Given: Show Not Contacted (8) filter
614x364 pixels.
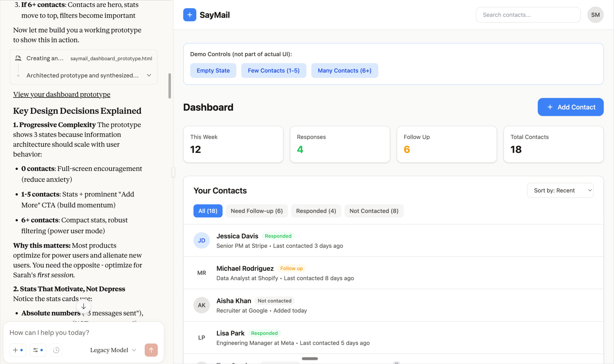Looking at the screenshot, I should click(x=374, y=211).
